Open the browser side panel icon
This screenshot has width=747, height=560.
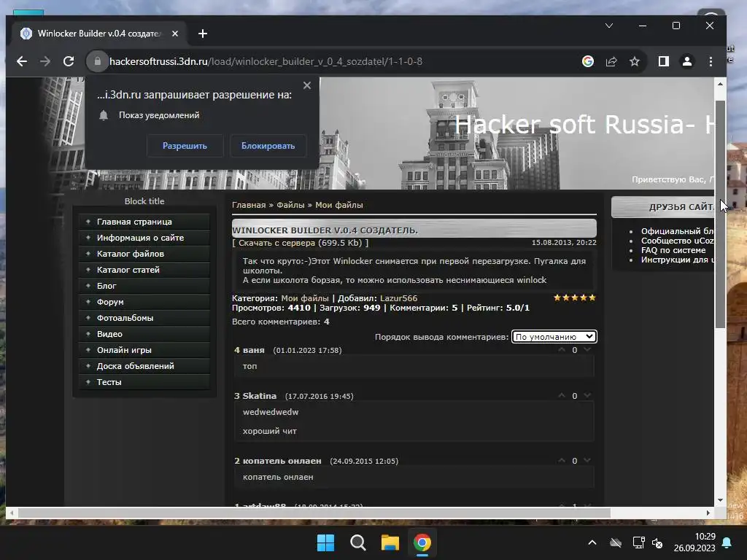click(x=664, y=61)
